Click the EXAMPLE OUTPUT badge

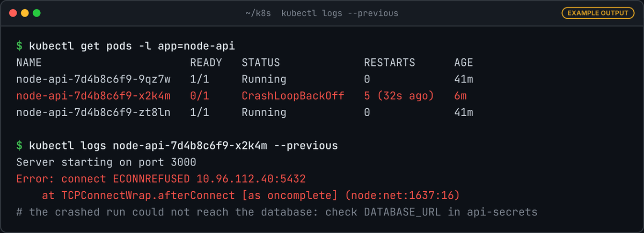pyautogui.click(x=598, y=13)
